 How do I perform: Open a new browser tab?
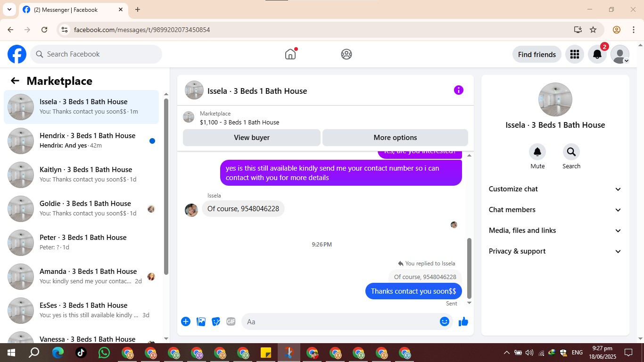pyautogui.click(x=138, y=9)
